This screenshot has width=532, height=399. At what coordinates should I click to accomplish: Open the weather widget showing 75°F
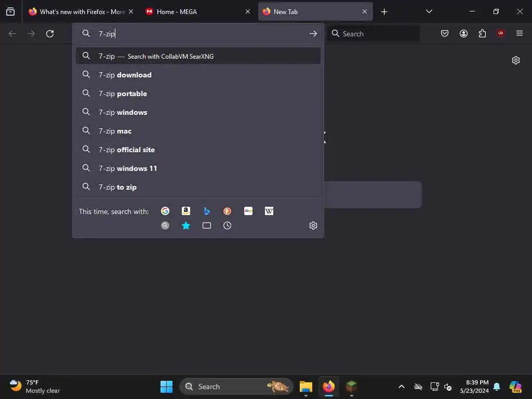(x=34, y=387)
